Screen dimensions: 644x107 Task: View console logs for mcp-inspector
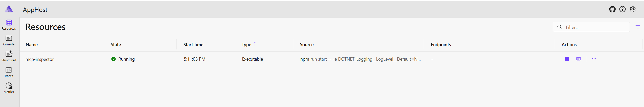pos(578,59)
